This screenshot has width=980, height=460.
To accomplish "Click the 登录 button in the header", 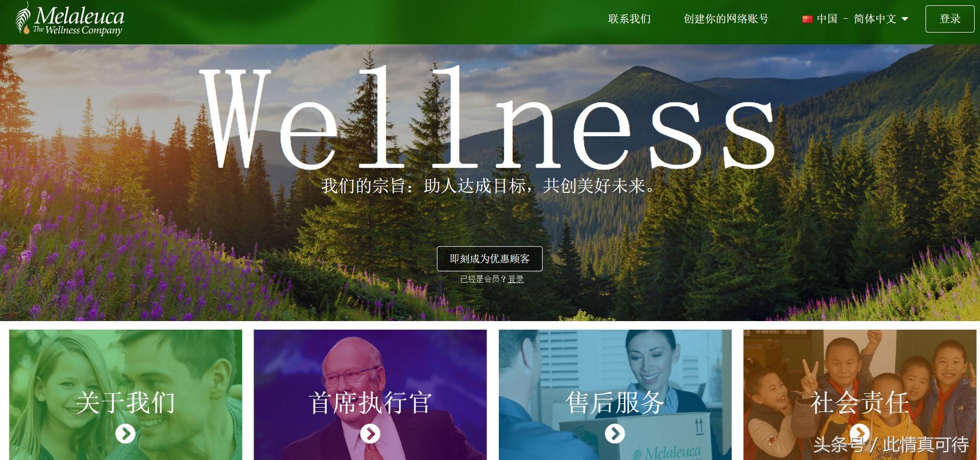I will (x=950, y=19).
